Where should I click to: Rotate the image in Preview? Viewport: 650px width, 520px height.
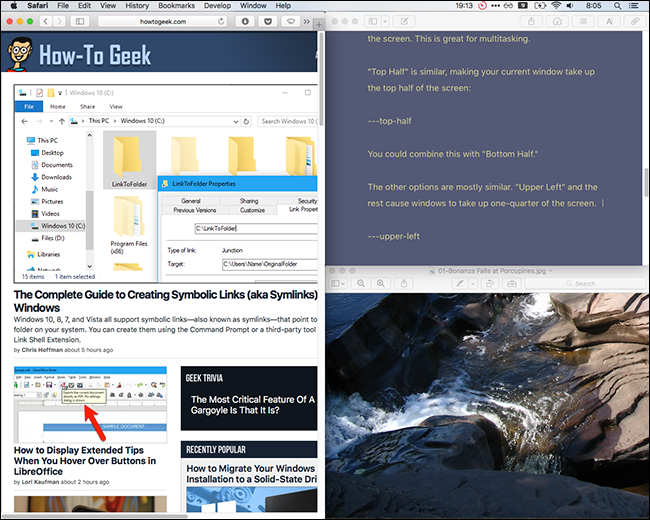point(490,283)
